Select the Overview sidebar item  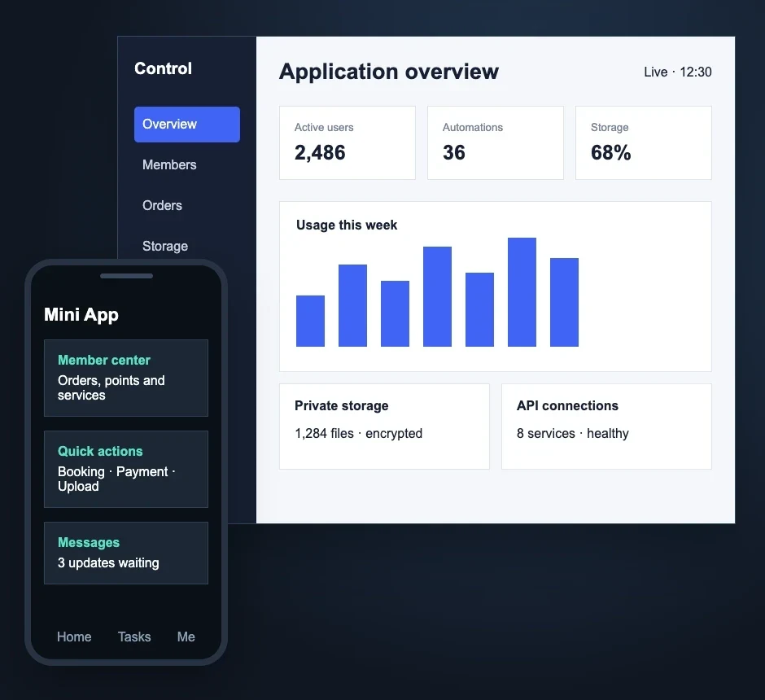[x=187, y=125]
